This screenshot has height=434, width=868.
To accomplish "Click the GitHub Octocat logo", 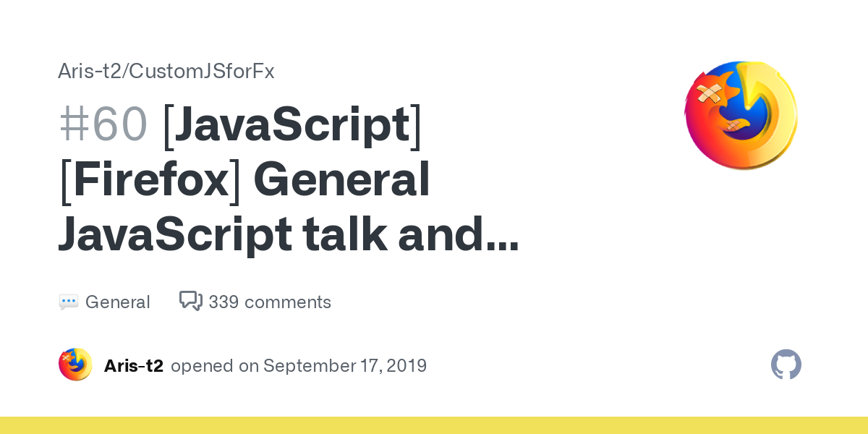I will tap(786, 365).
